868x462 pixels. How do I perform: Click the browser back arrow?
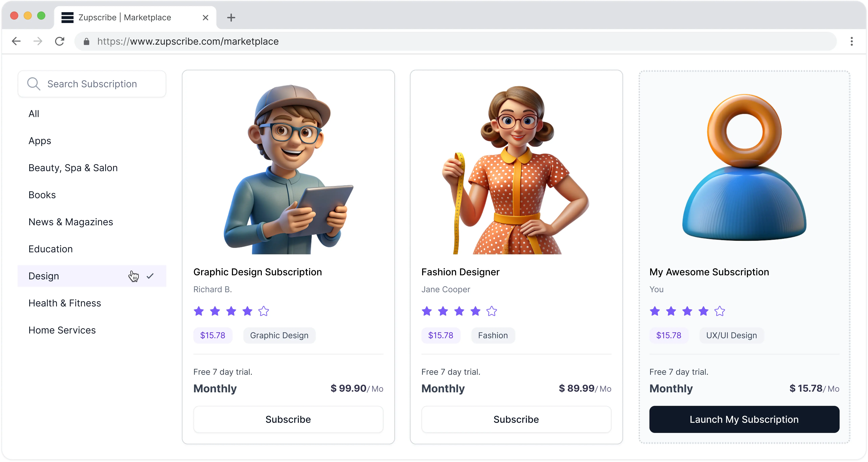tap(16, 41)
